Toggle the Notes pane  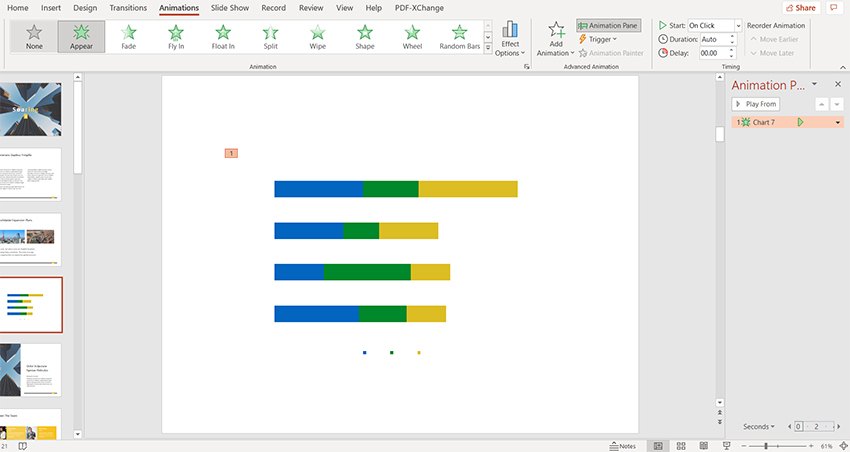pos(622,446)
